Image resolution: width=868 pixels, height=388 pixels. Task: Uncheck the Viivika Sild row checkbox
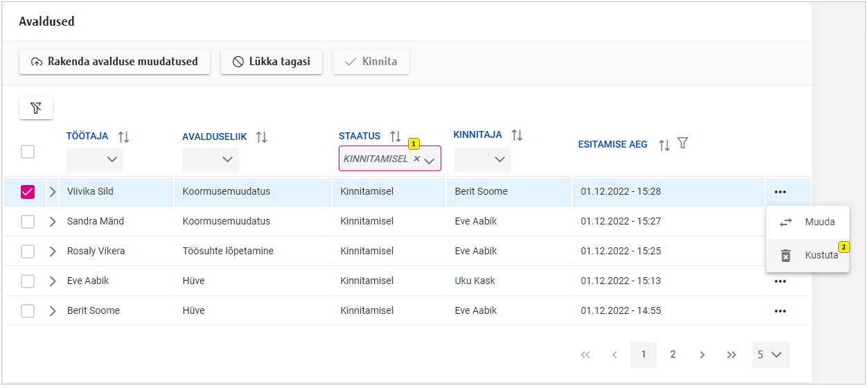28,192
